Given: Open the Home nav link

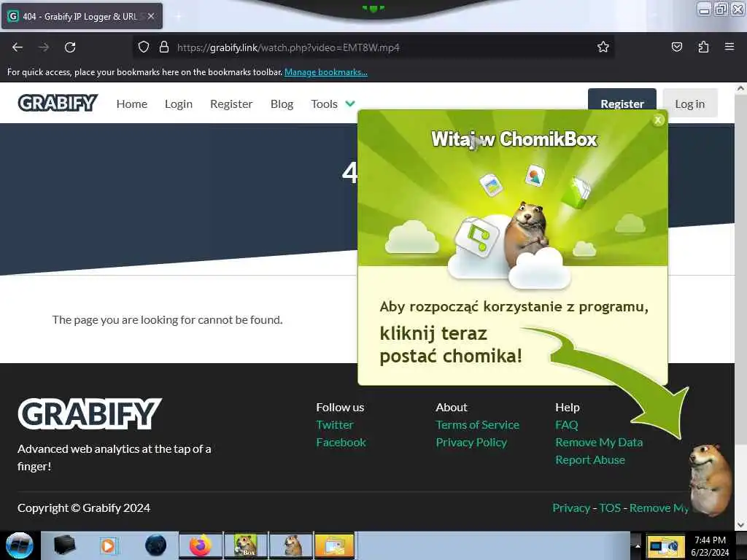Looking at the screenshot, I should coord(132,104).
